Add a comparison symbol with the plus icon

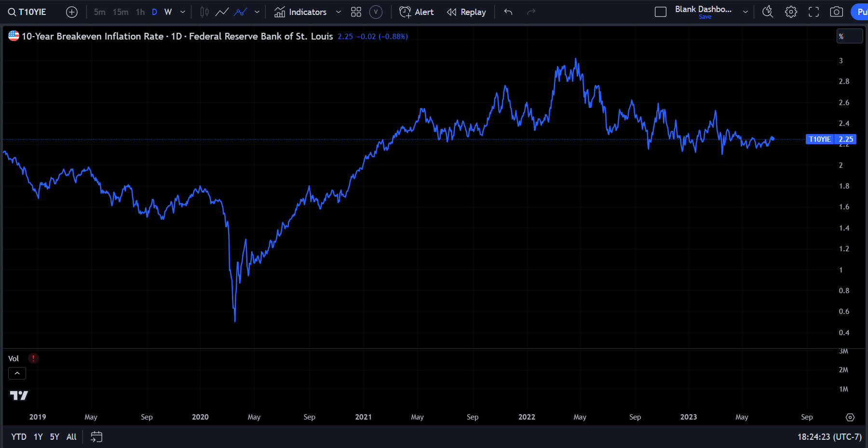[x=71, y=12]
